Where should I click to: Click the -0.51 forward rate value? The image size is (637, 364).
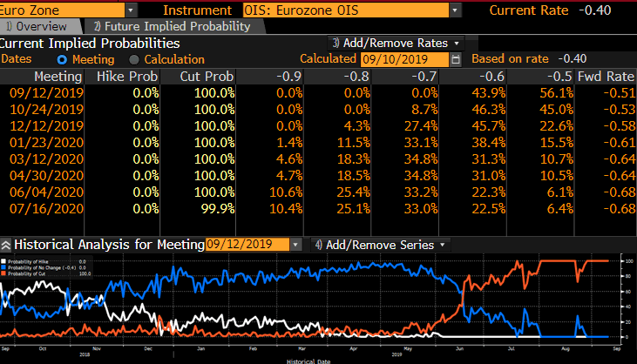[619, 93]
